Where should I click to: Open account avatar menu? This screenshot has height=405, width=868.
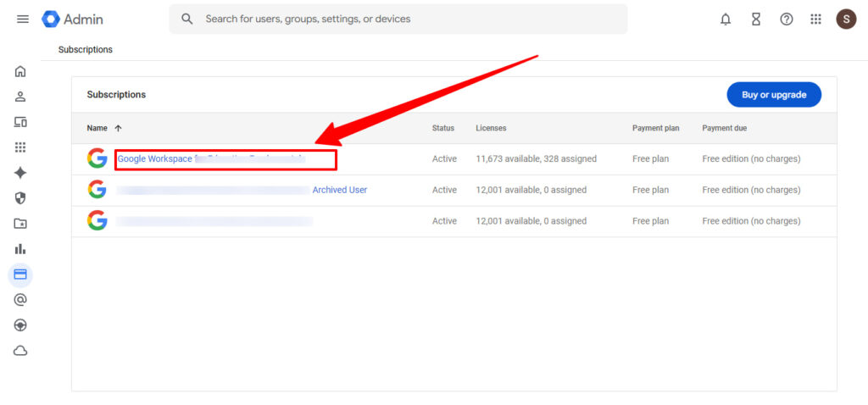[846, 19]
